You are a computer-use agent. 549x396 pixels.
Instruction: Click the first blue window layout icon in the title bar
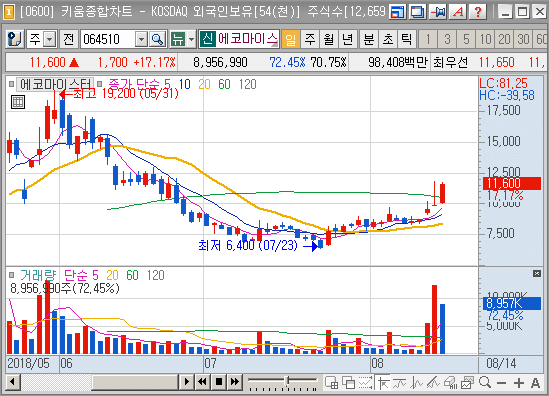pyautogui.click(x=398, y=12)
